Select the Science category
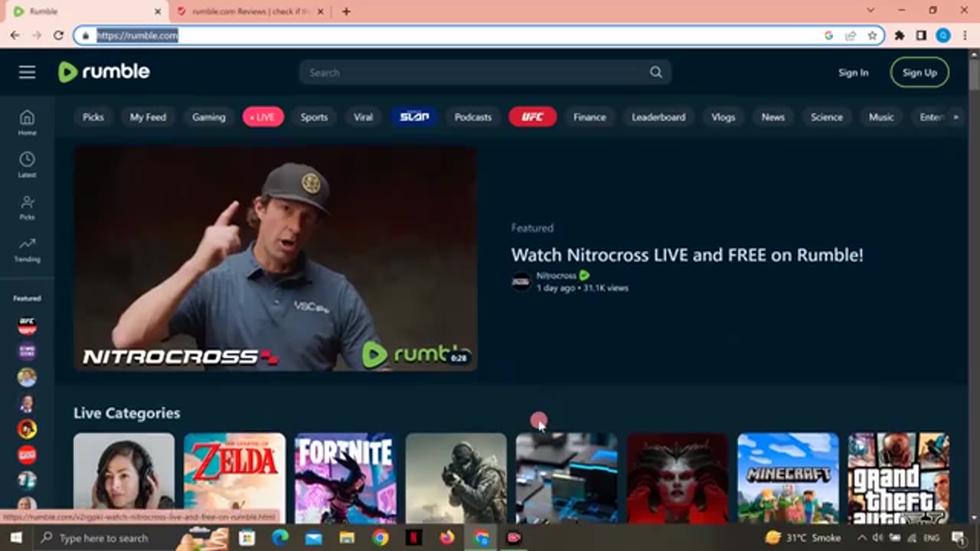Screen dimensions: 980x551 [827, 117]
